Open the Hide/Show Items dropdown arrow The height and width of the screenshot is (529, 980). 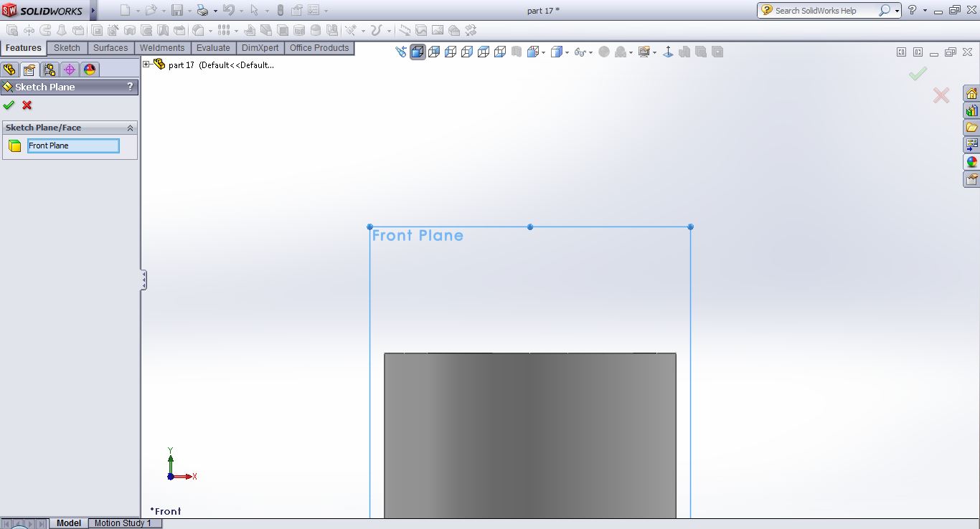click(590, 52)
